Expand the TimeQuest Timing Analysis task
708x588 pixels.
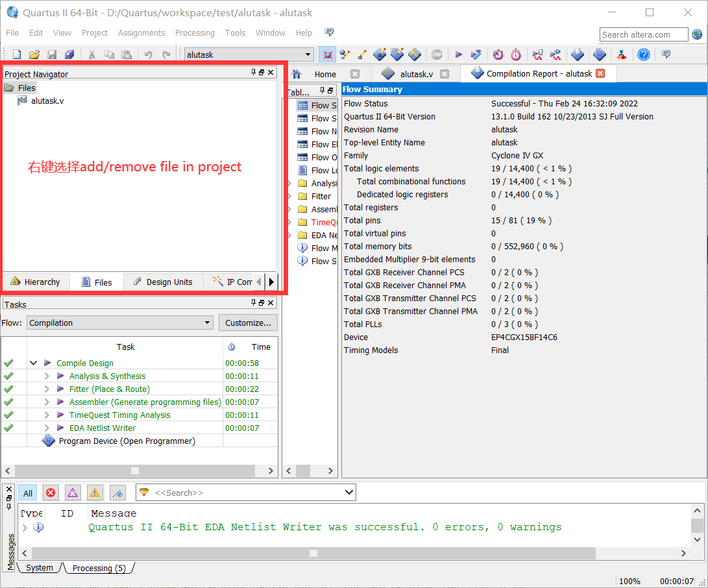(47, 415)
